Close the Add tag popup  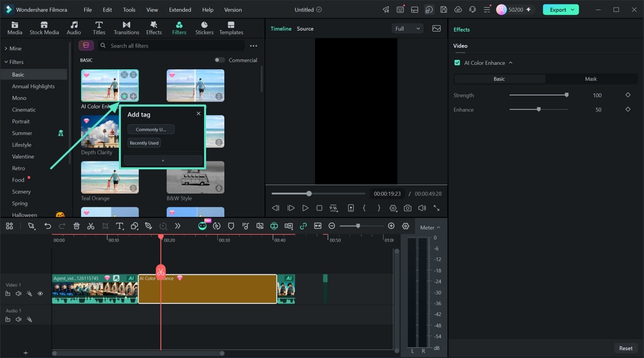[199, 113]
